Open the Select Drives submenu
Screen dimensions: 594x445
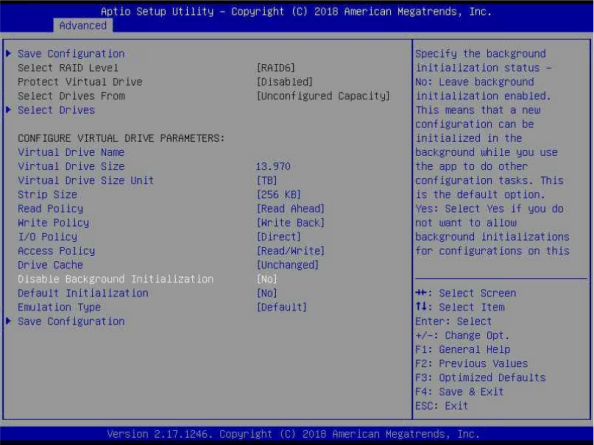(x=56, y=110)
